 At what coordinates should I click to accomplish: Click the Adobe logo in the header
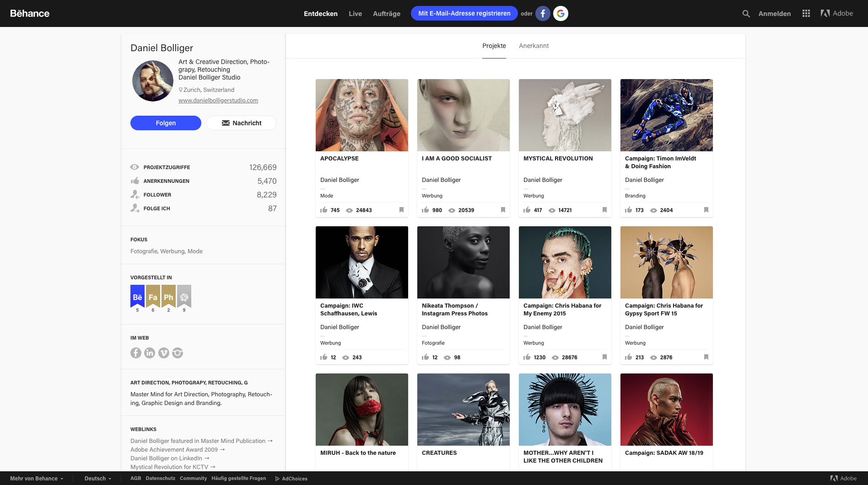click(837, 13)
